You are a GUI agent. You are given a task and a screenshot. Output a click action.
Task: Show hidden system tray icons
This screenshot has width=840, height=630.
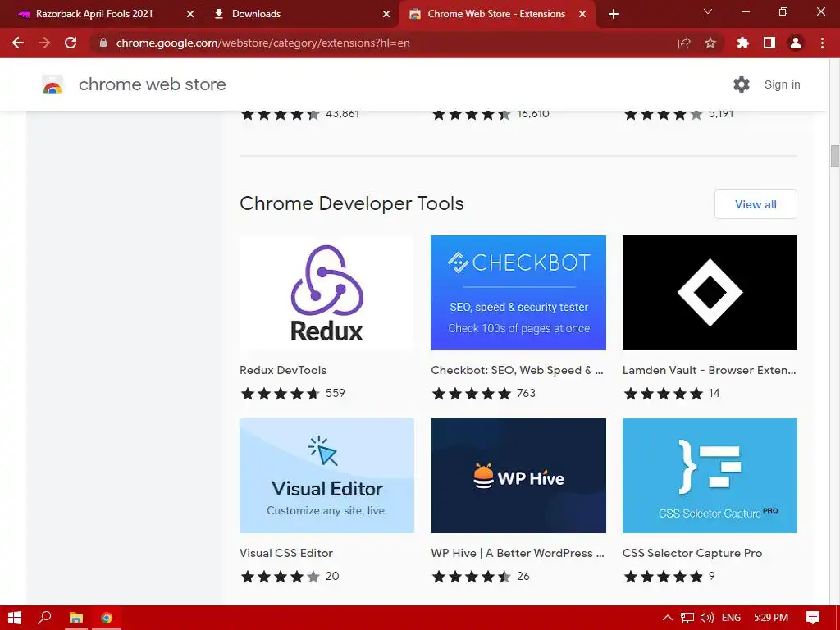click(x=668, y=618)
